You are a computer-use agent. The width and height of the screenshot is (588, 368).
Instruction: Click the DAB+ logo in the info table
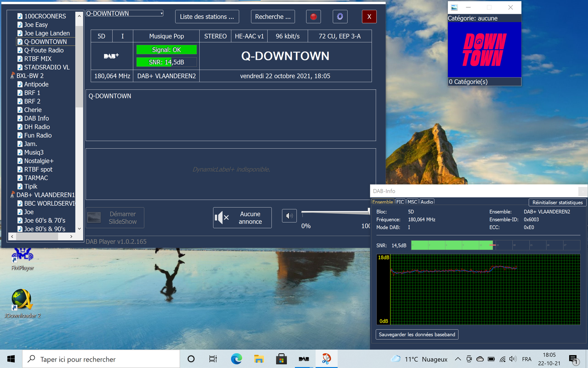coord(111,56)
